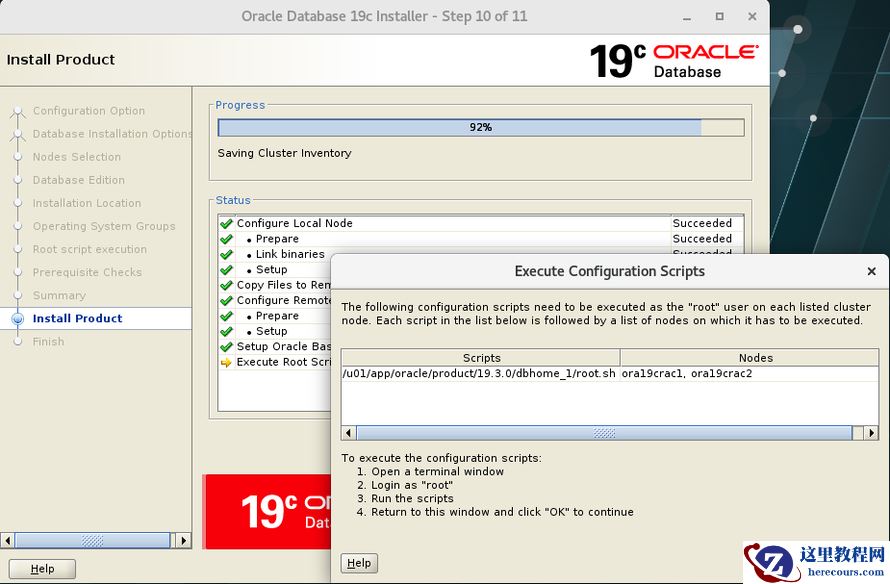Select the root.sh script path cell
Image resolution: width=890 pixels, height=584 pixels.
point(480,373)
